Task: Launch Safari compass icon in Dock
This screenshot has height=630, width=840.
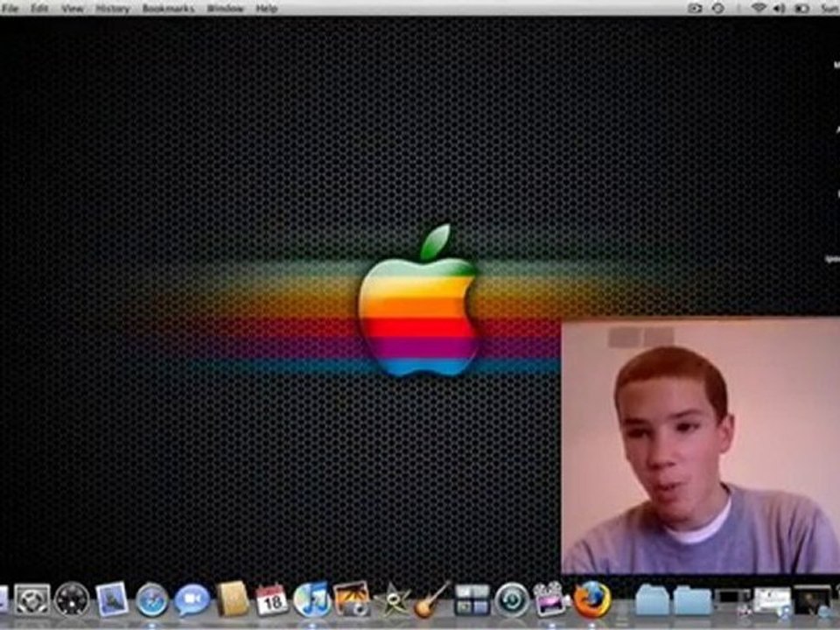Action: [151, 599]
